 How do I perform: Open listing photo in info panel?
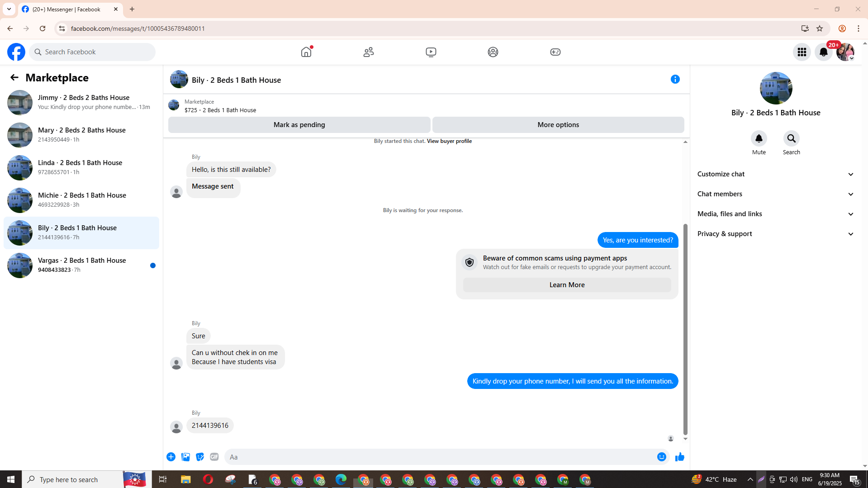[776, 88]
